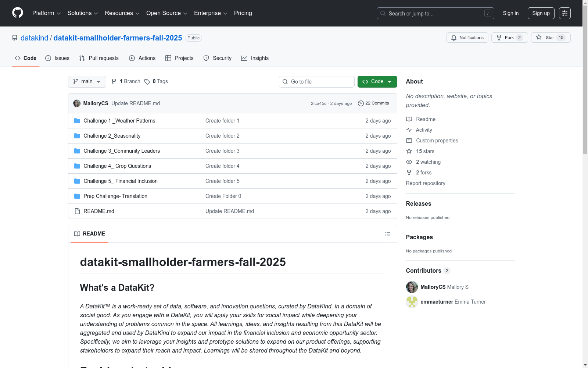This screenshot has height=368, width=588.
Task: Expand the Resources menu
Action: tap(122, 13)
